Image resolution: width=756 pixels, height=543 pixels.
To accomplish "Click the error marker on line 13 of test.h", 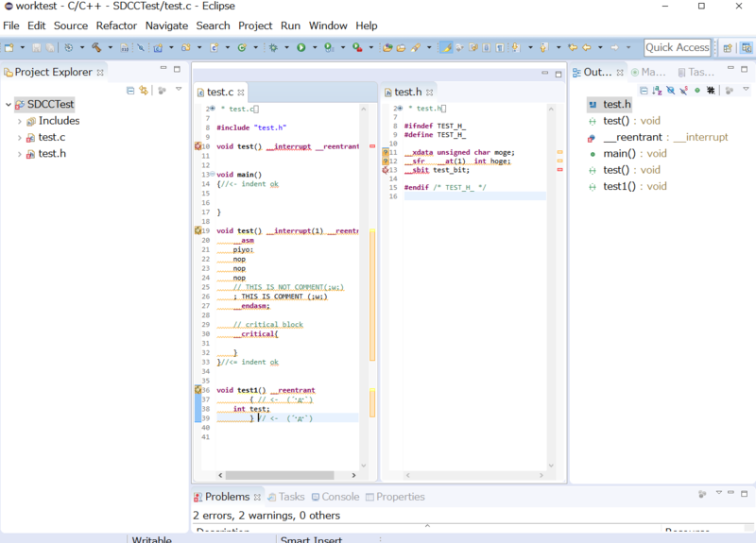I will tap(386, 170).
